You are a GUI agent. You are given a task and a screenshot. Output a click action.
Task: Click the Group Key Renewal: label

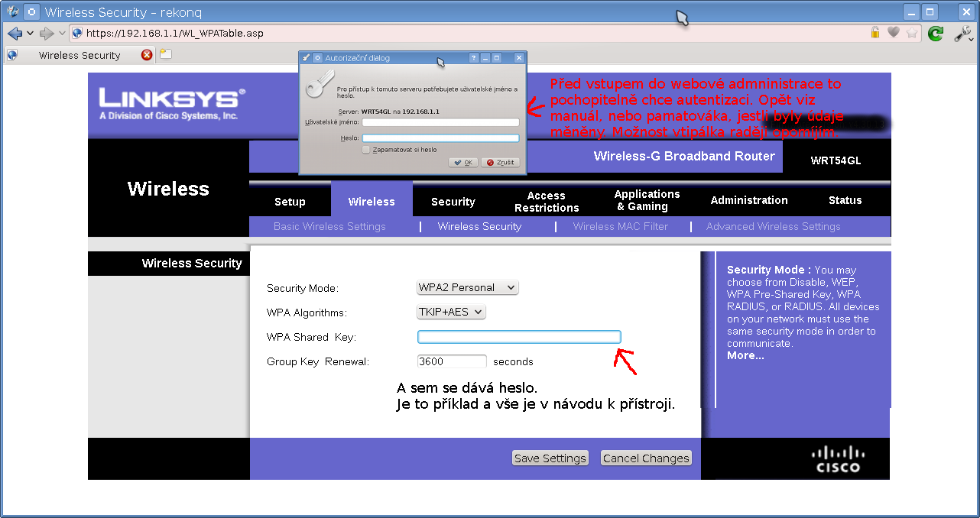pos(318,361)
